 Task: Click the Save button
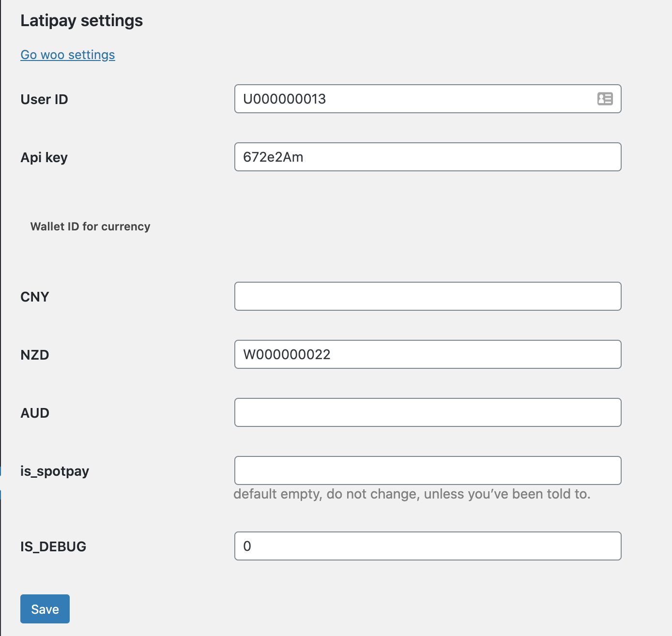(x=45, y=609)
